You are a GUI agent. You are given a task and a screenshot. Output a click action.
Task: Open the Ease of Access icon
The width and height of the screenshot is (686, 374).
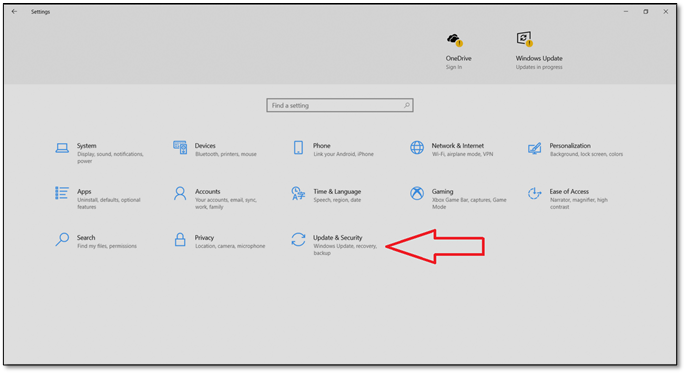534,193
